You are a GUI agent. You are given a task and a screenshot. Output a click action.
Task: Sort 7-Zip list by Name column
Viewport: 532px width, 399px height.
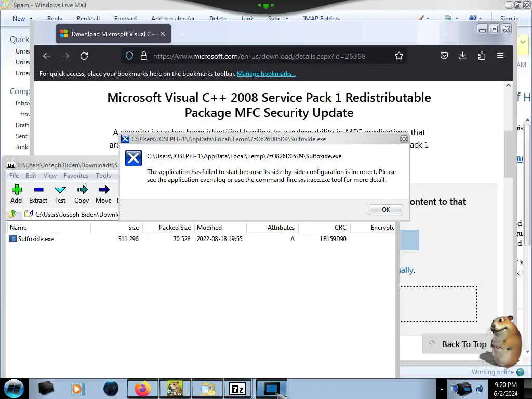[48, 228]
